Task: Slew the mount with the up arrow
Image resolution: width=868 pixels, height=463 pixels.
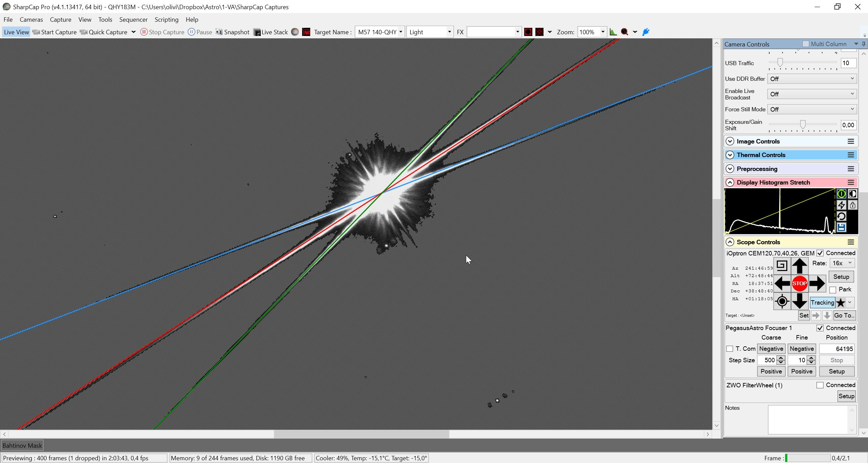Action: (800, 266)
